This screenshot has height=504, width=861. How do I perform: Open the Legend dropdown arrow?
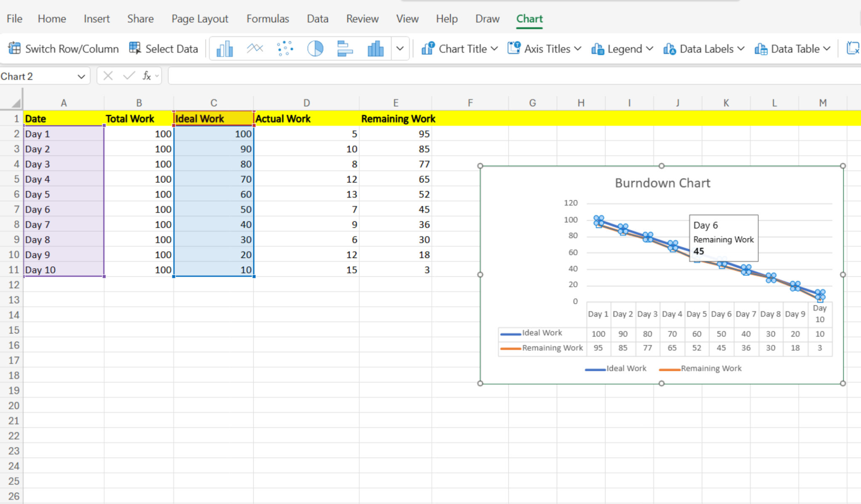[x=650, y=49]
